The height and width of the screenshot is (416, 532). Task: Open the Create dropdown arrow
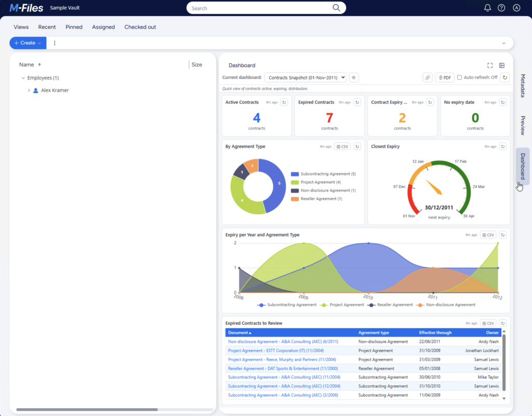pos(39,43)
